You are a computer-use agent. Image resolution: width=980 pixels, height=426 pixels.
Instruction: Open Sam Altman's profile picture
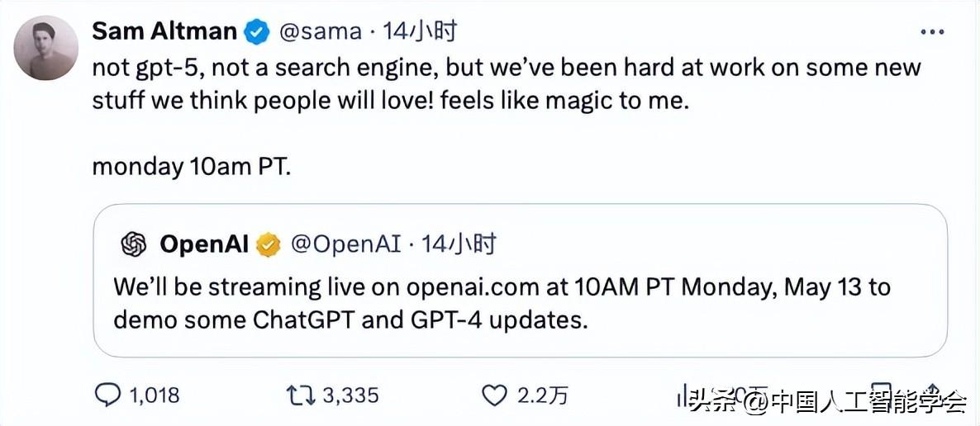[x=46, y=49]
